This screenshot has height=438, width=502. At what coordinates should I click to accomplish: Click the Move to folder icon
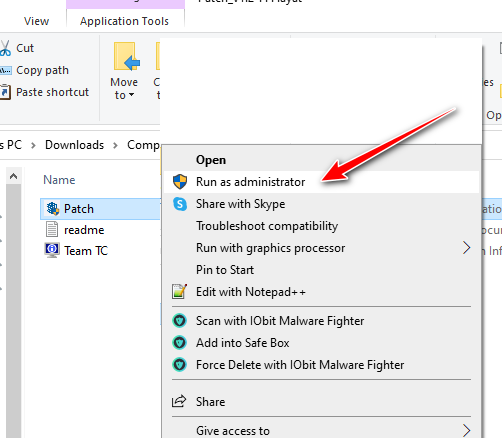(x=127, y=56)
